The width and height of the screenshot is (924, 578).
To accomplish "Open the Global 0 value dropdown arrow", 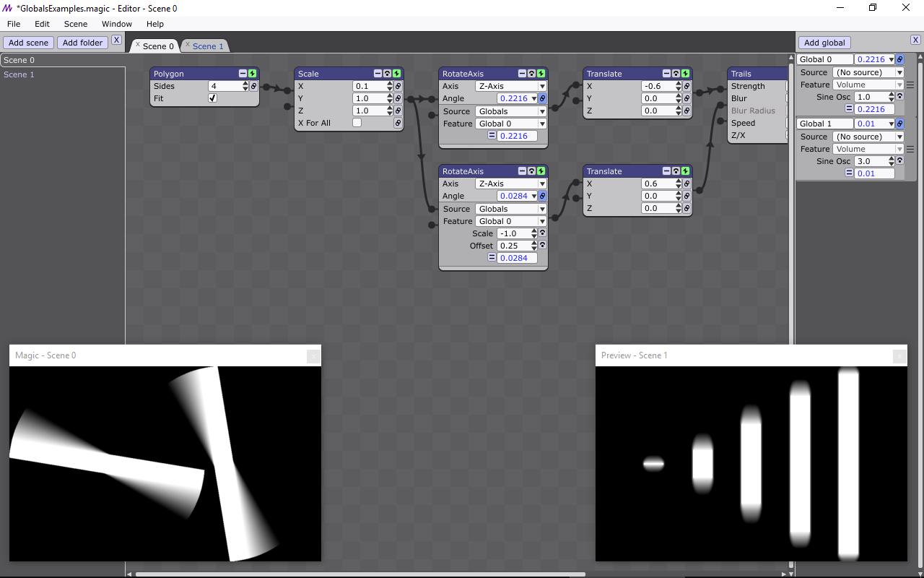I will 891,59.
